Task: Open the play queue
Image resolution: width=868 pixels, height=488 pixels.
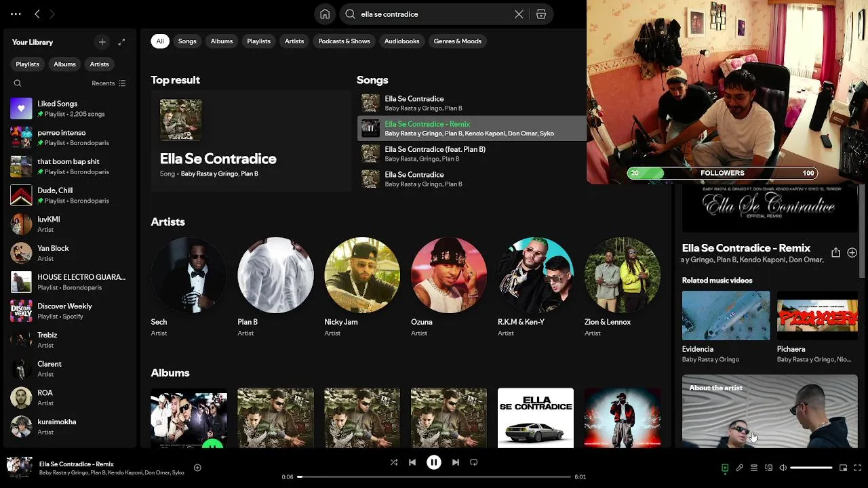Action: click(754, 468)
